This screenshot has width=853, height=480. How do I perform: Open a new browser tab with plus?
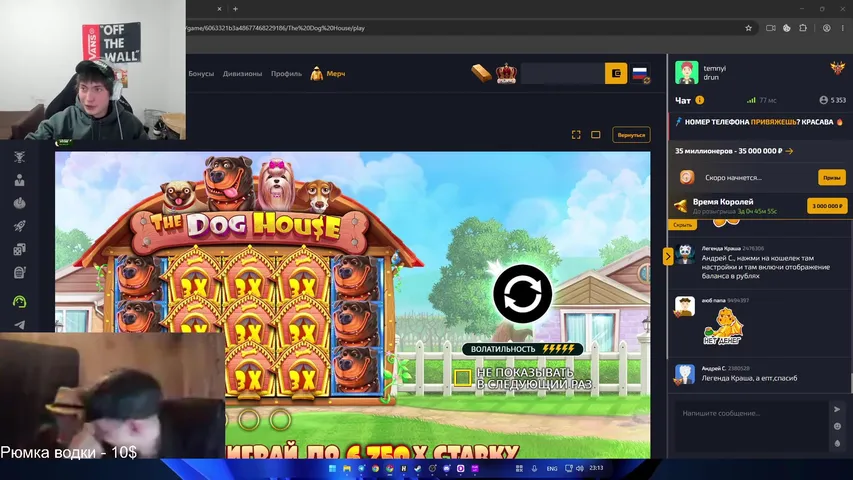tap(235, 9)
